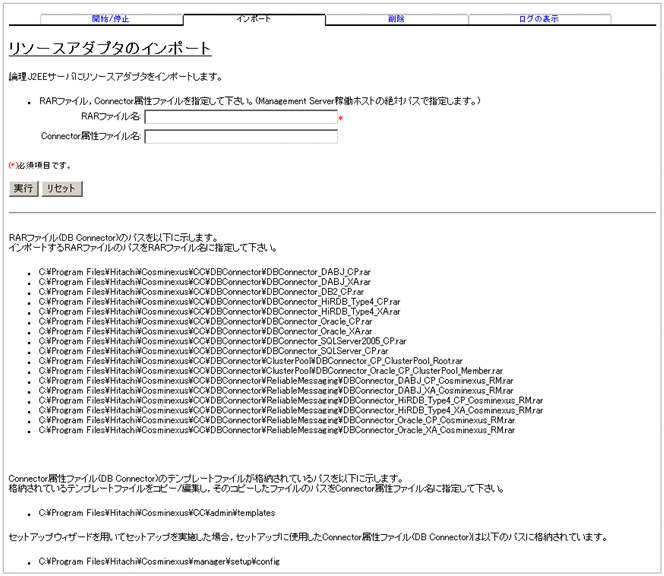
Task: Click the 必須項目です required-field note
Action: pyautogui.click(x=40, y=165)
